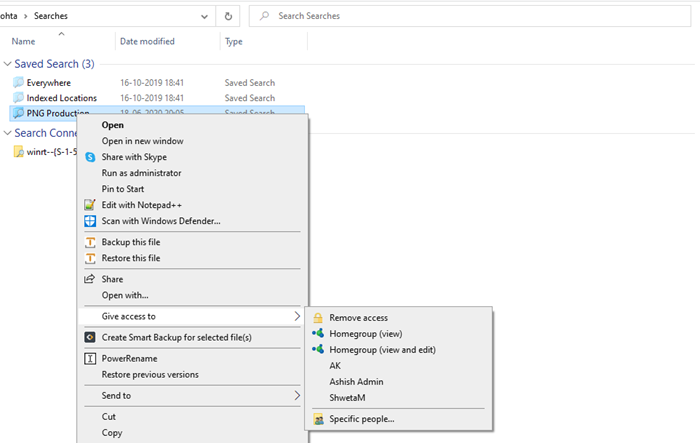Select the Everywhere row name
This screenshot has width=700, height=443.
pos(49,83)
